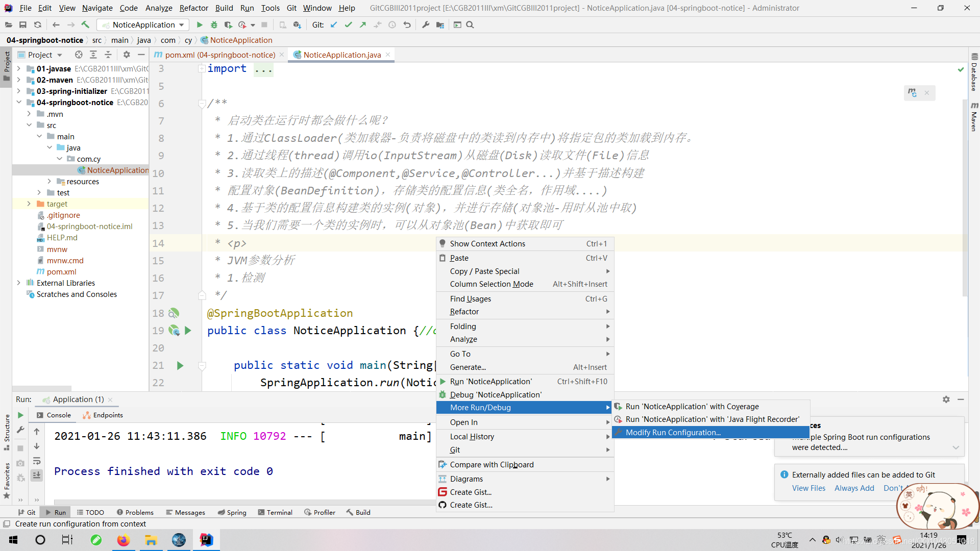Open Run panel gear settings
Viewport: 980px width, 551px height.
(x=946, y=399)
